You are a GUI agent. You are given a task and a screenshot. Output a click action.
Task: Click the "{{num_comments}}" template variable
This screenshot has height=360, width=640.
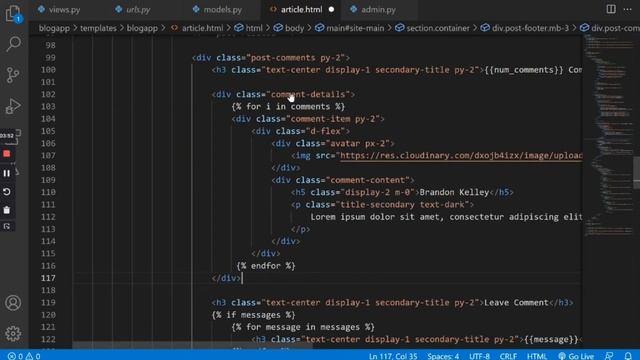click(x=524, y=70)
